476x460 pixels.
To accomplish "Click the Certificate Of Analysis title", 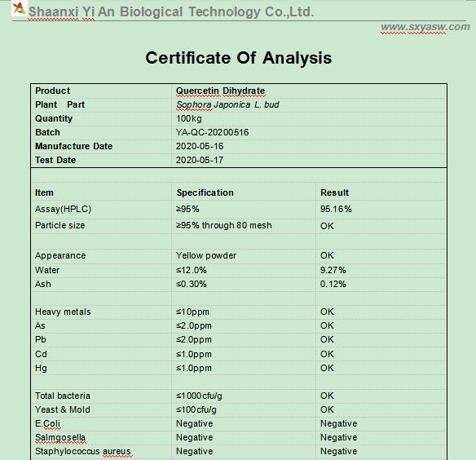I will click(239, 58).
